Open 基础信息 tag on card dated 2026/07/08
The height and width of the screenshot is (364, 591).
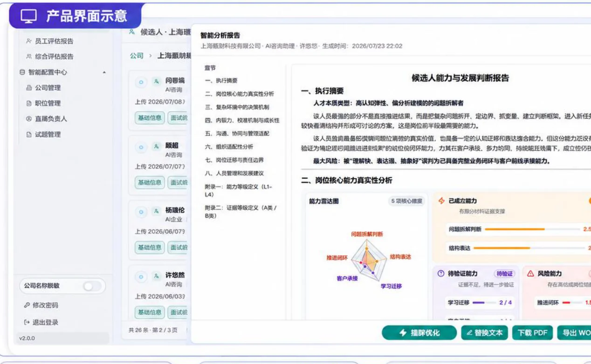click(150, 118)
